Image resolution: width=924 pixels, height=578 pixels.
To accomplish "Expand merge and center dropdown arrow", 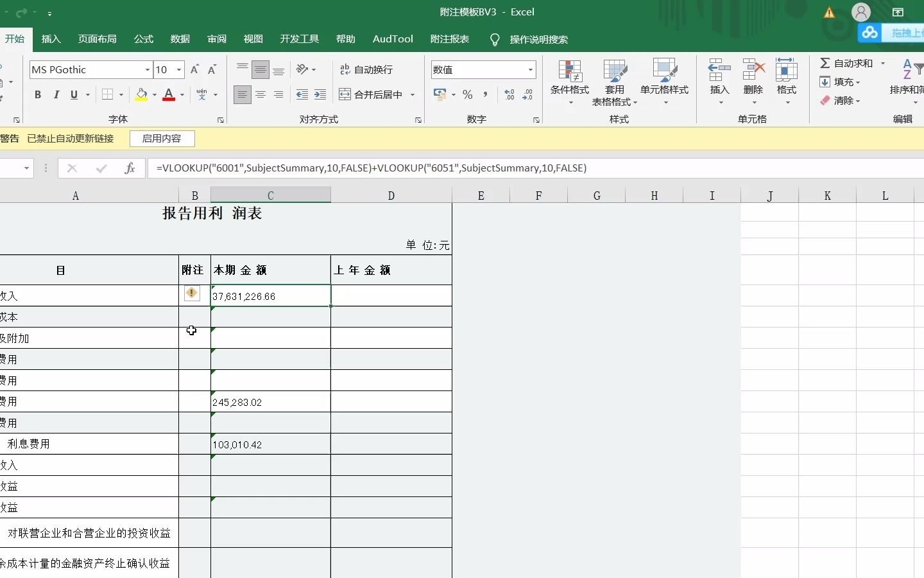I will point(413,95).
